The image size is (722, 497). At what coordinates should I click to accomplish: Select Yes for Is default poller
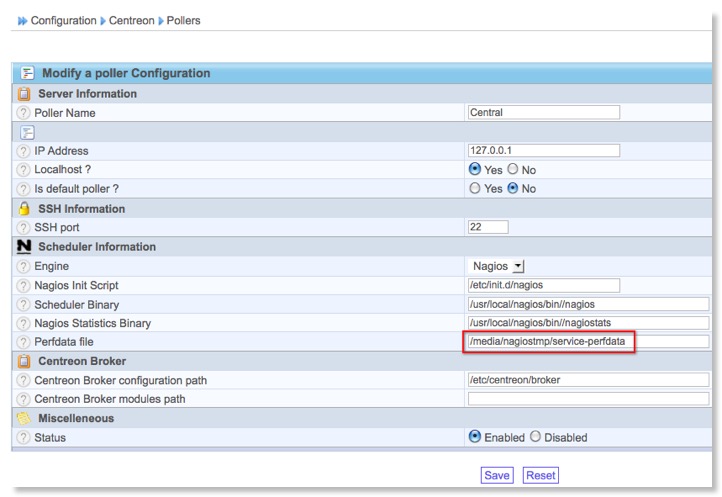[x=475, y=189]
